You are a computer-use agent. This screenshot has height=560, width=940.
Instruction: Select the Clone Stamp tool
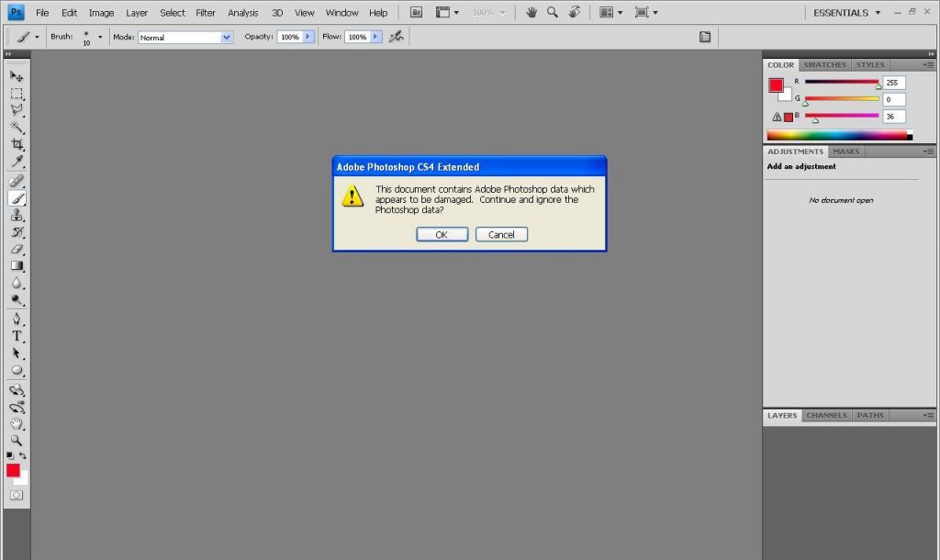pyautogui.click(x=17, y=215)
